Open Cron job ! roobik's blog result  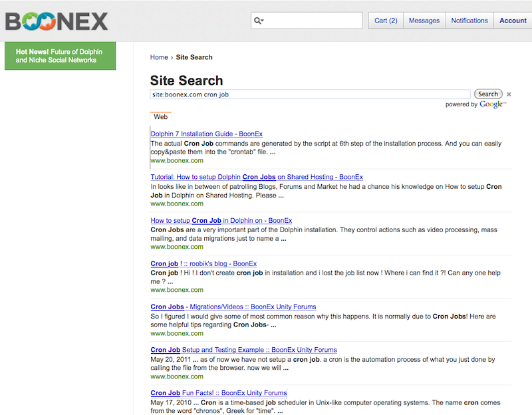pos(203,263)
